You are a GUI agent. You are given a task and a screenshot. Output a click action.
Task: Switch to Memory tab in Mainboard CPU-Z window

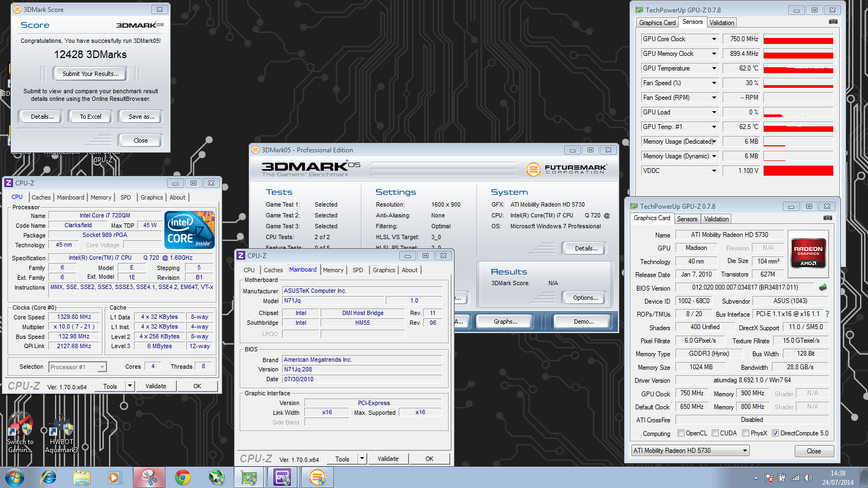click(333, 270)
